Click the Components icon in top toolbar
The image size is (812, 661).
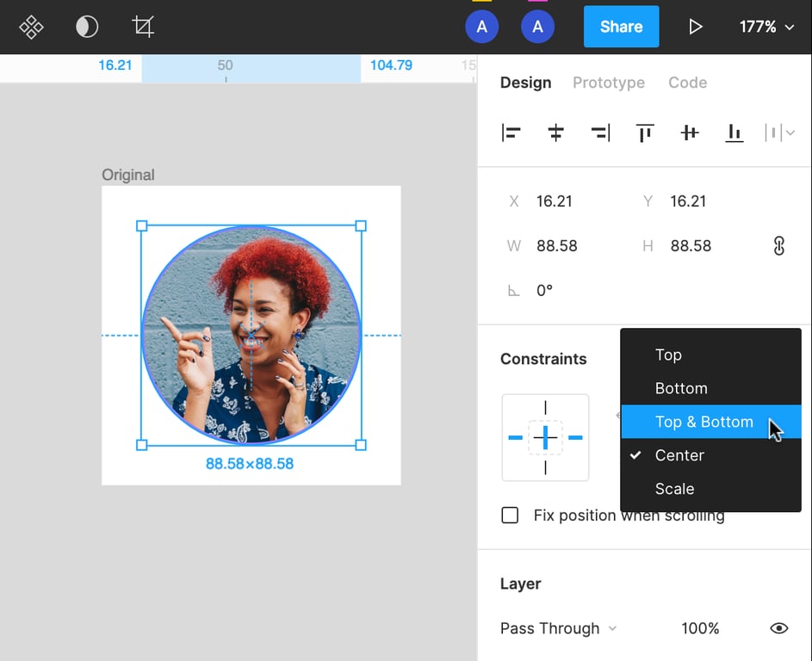32,27
